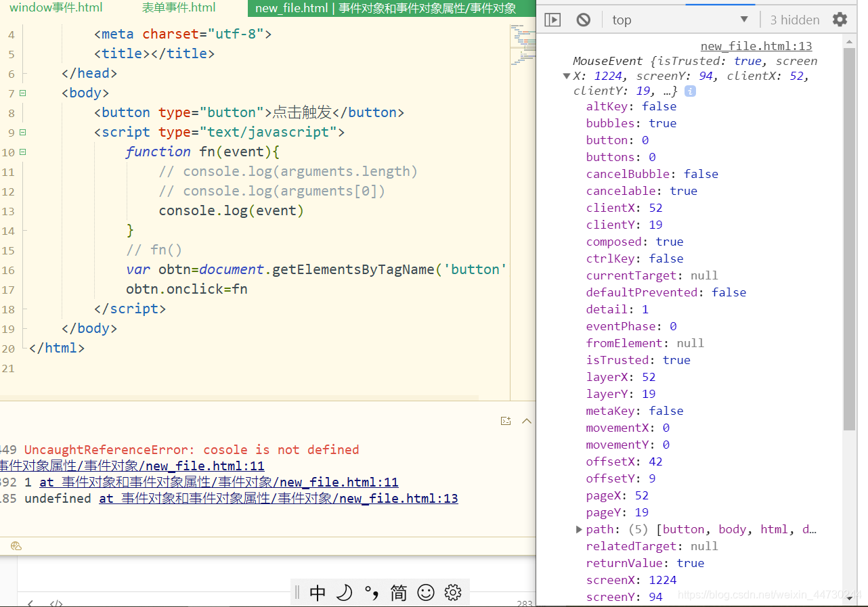
Task: Toggle the half-moon IME width icon
Action: [x=345, y=593]
